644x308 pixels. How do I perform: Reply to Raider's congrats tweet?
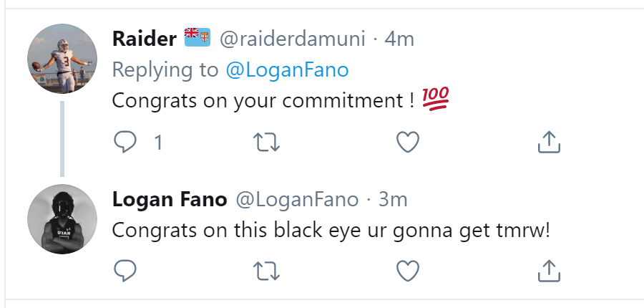tap(125, 143)
